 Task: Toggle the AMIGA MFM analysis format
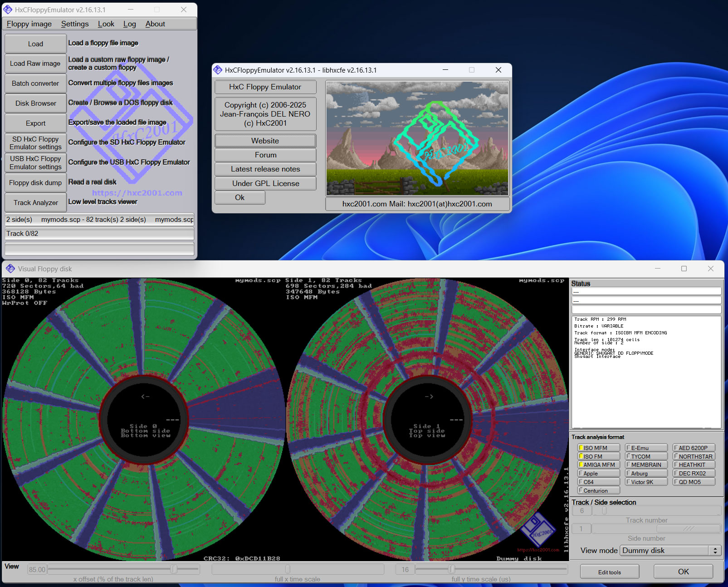(599, 465)
